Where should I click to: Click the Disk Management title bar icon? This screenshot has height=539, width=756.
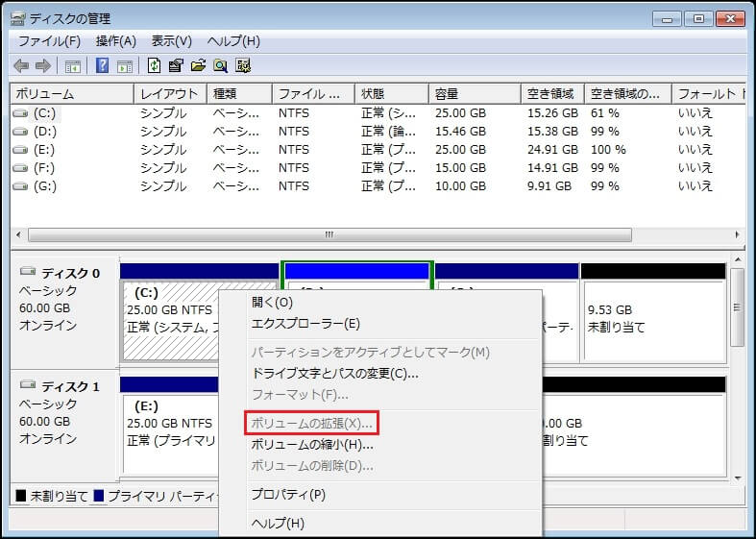[x=18, y=19]
